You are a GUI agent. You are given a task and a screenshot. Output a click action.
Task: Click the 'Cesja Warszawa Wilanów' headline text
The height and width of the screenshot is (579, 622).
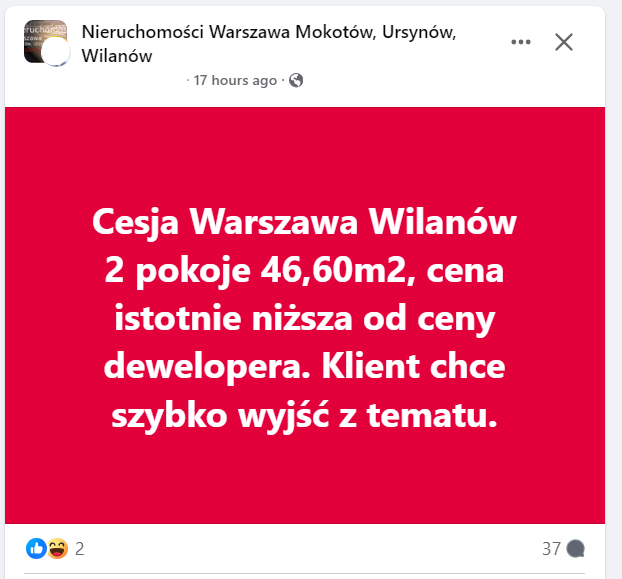click(x=304, y=222)
